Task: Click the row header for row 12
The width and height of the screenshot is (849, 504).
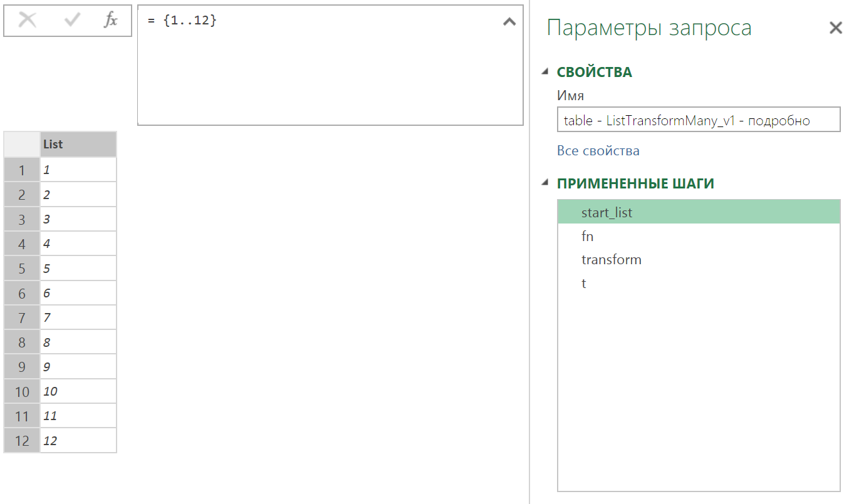Action: click(21, 440)
